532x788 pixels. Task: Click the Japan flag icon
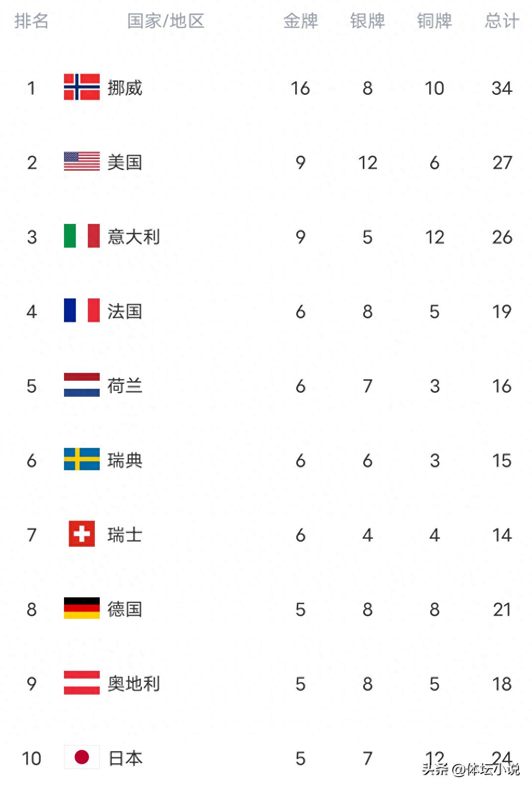[x=81, y=757]
